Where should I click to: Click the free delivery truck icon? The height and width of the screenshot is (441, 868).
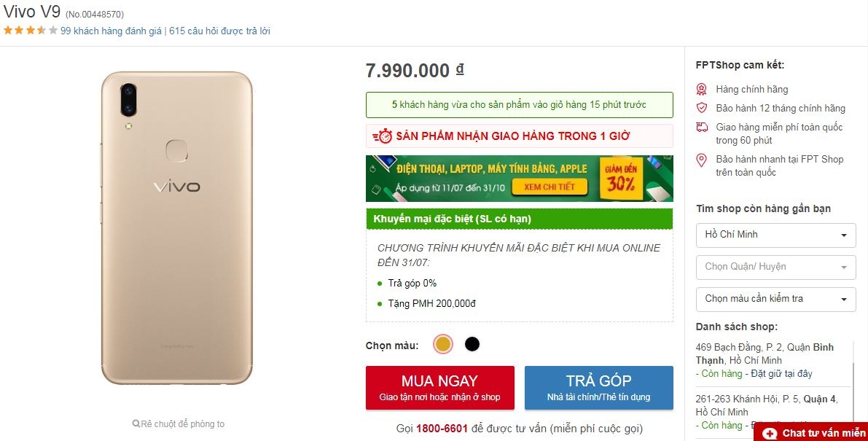tap(702, 127)
